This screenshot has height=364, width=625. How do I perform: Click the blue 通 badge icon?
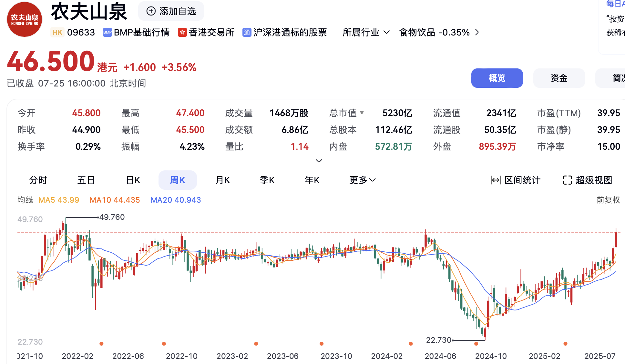tap(247, 32)
